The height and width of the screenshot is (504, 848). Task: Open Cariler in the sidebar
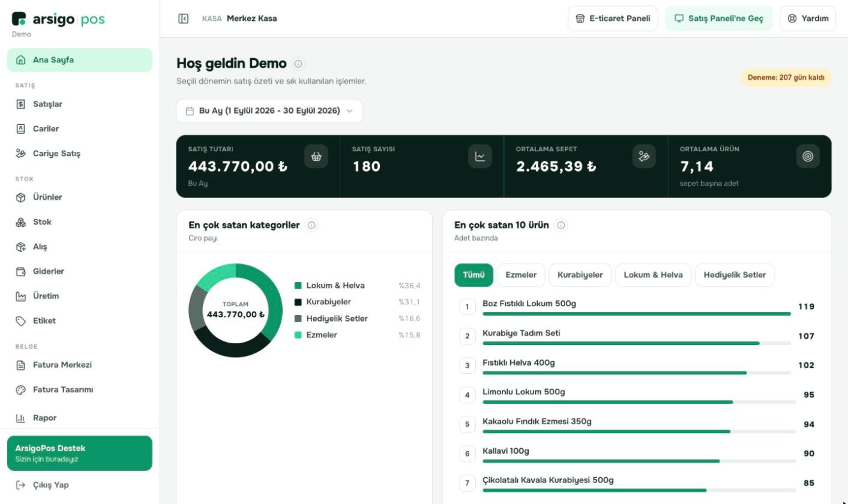pyautogui.click(x=80, y=129)
